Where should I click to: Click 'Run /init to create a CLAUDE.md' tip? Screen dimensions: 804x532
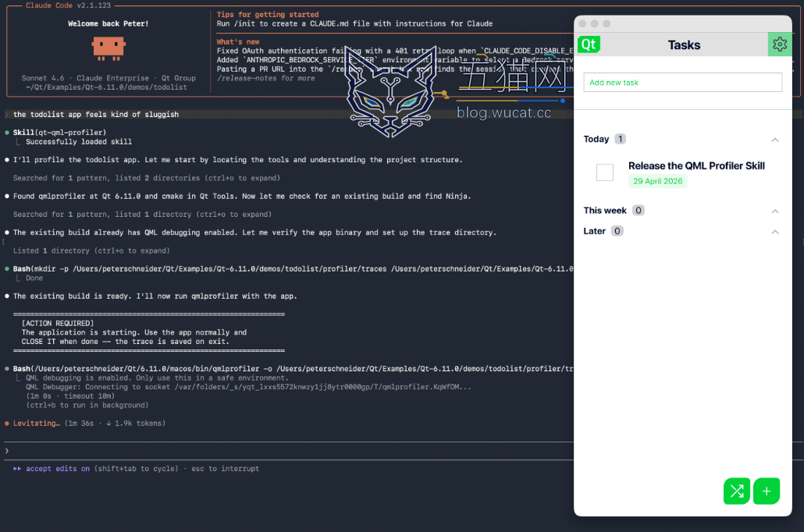point(354,23)
